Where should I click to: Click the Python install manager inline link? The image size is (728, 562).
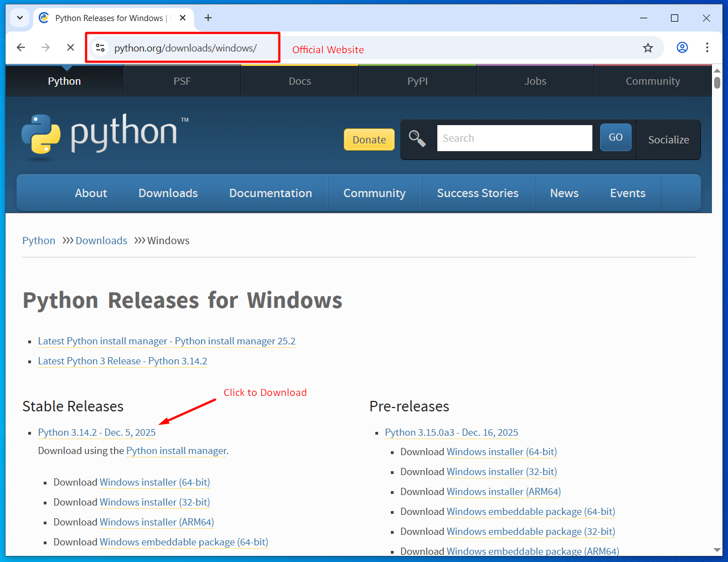(x=177, y=451)
